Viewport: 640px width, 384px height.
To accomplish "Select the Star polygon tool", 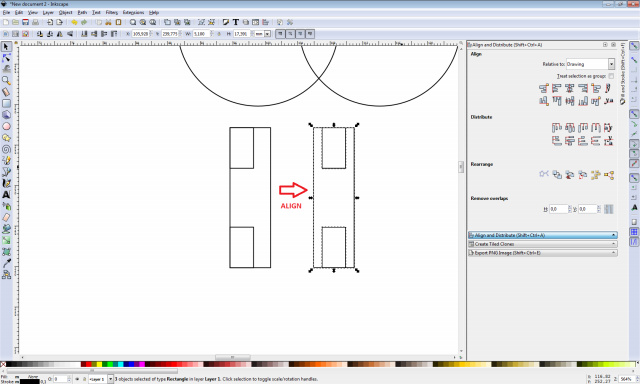I will click(6, 138).
